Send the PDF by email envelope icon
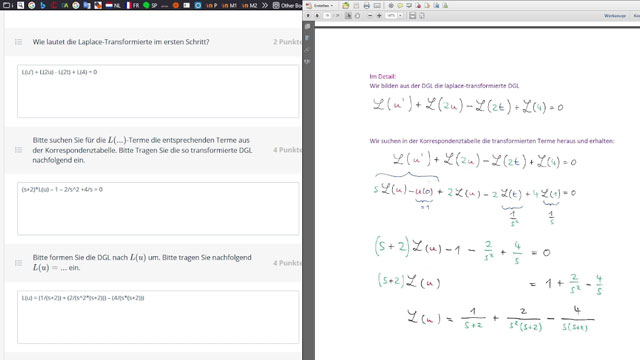640x360 pixels. (377, 5)
